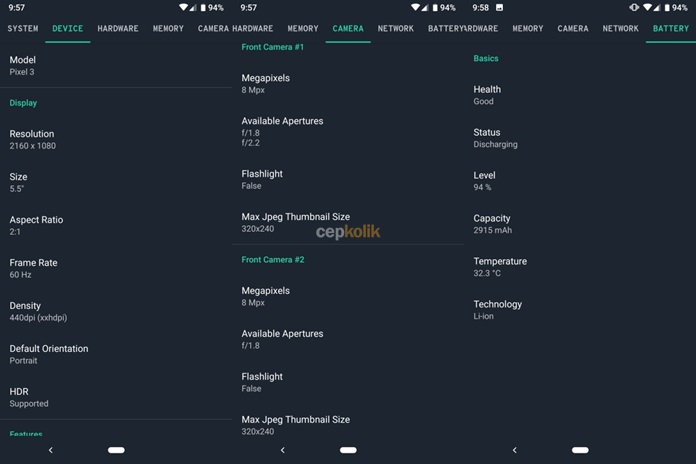Tap the Model Pixel 3 entry

pyautogui.click(x=116, y=66)
